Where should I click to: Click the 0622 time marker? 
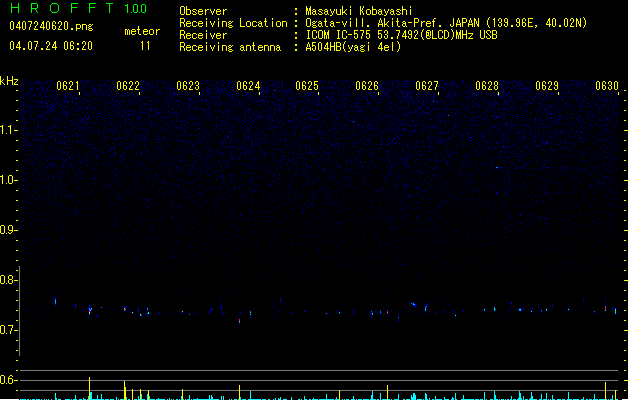pos(128,86)
